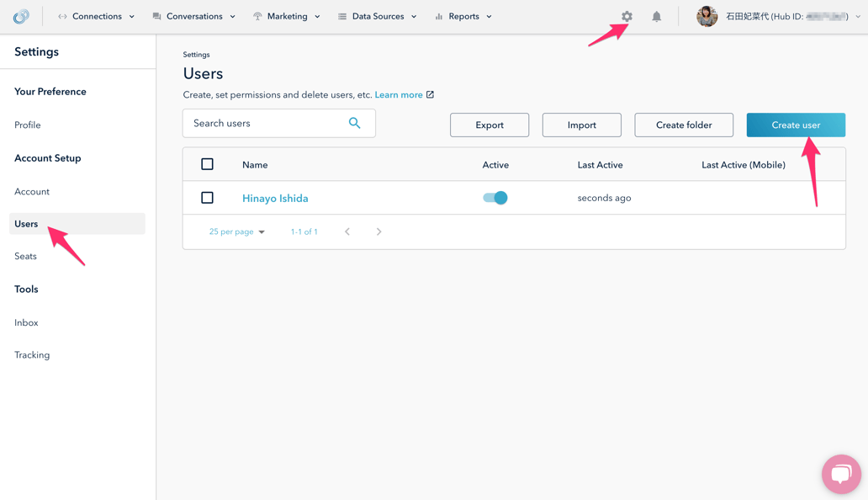The height and width of the screenshot is (500, 868).
Task: Click the Search users input field
Action: pos(265,124)
